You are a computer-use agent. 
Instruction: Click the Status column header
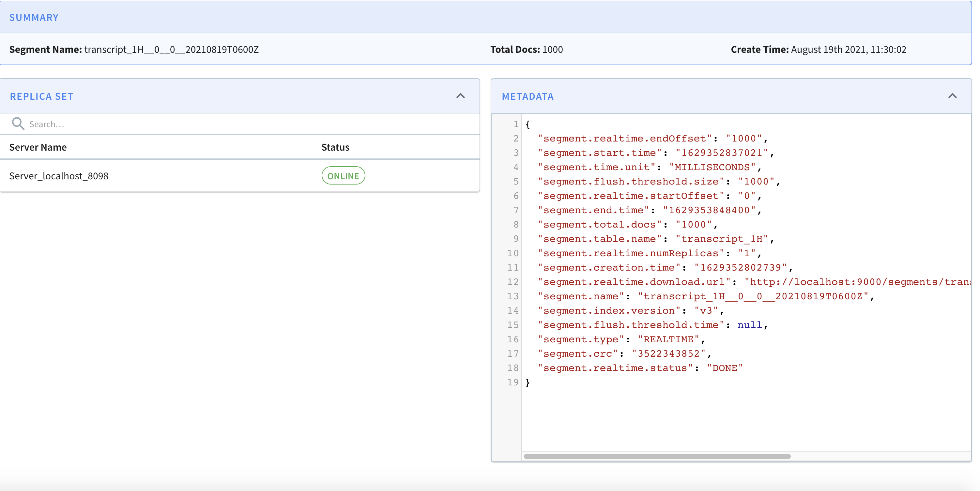coord(335,147)
